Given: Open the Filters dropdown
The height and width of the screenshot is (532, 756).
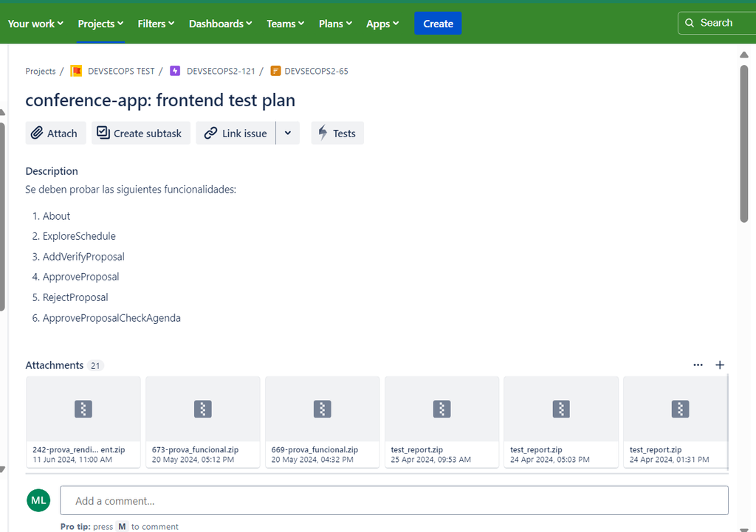Looking at the screenshot, I should [x=156, y=24].
